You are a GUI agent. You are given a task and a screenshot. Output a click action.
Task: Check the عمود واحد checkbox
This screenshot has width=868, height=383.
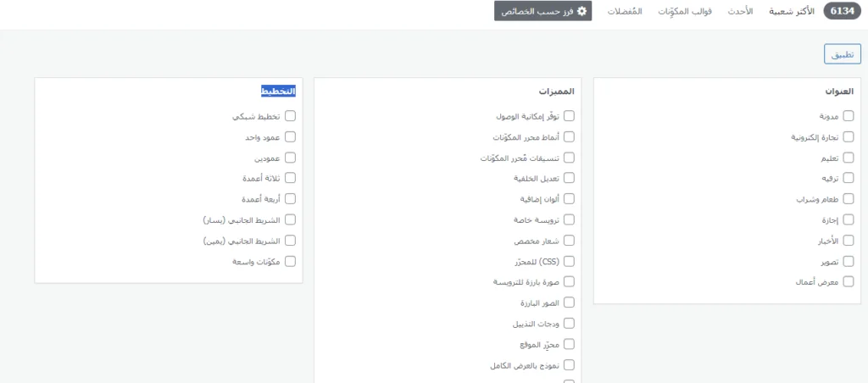click(x=290, y=136)
